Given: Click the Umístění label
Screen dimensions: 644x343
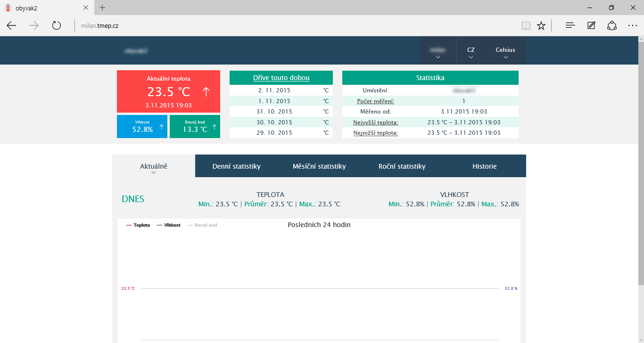Looking at the screenshot, I should coord(376,90).
